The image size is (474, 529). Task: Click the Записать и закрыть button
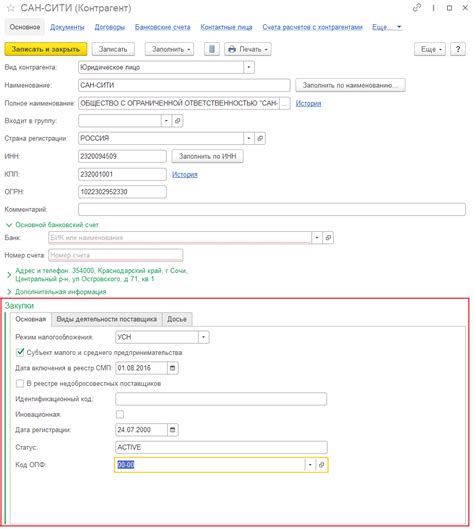point(46,49)
